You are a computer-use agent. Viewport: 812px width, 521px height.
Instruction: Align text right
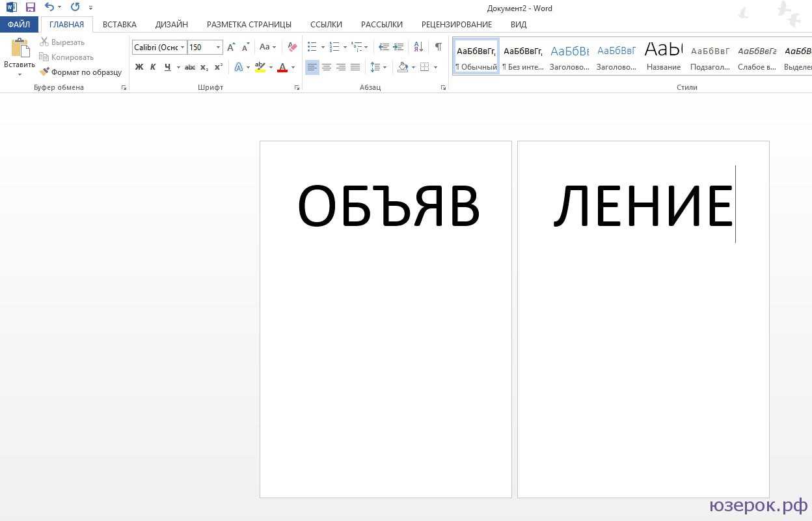pos(341,67)
